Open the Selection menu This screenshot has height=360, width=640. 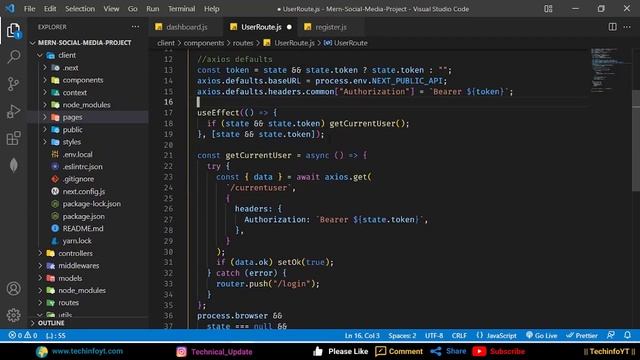tap(80, 9)
